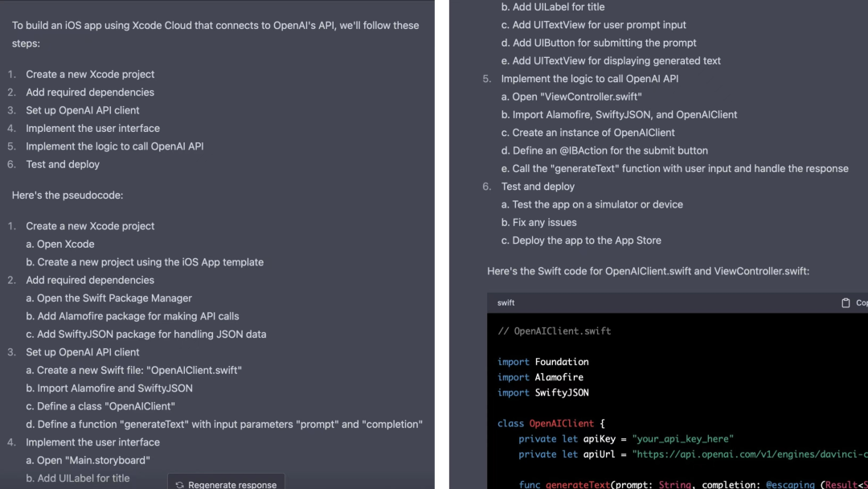Screen dimensions: 868x489
Task: Click the "// OpenAIClient.swift" comment line
Action: click(554, 331)
